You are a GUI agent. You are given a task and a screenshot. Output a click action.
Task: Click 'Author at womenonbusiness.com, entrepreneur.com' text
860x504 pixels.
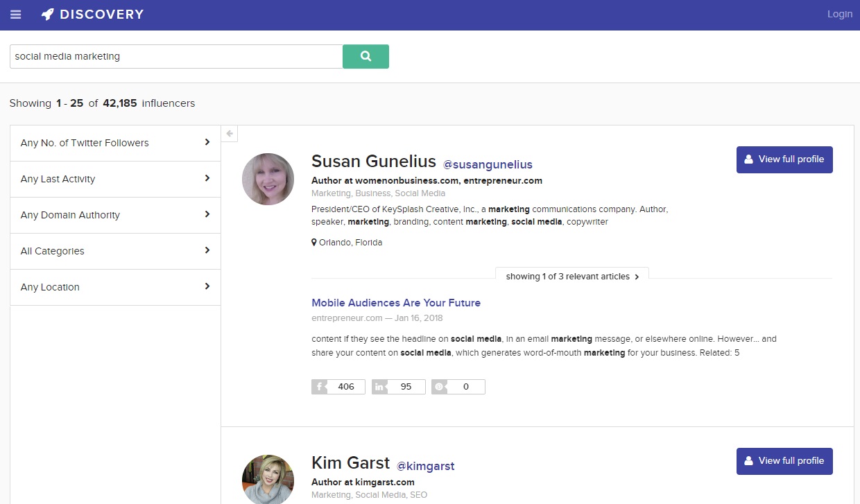(427, 181)
